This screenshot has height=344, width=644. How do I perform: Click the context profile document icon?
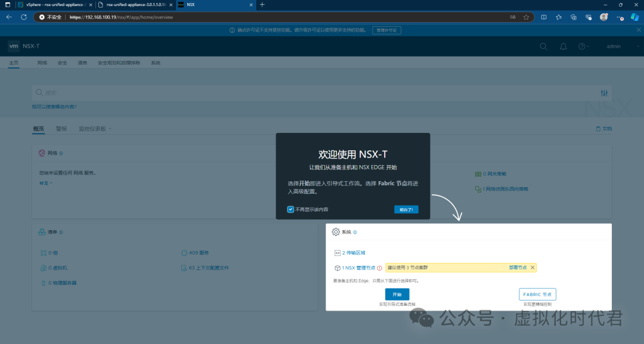184,268
